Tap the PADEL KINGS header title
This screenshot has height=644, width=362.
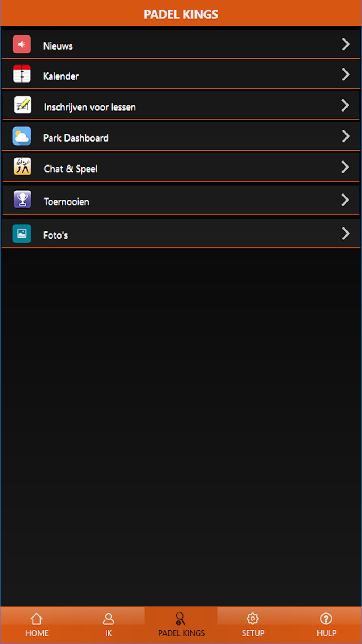click(x=181, y=14)
